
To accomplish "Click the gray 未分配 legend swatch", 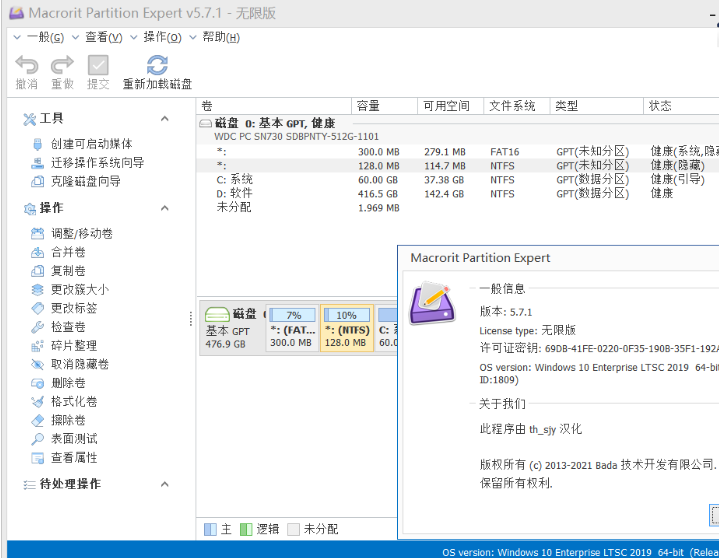I will 293,530.
